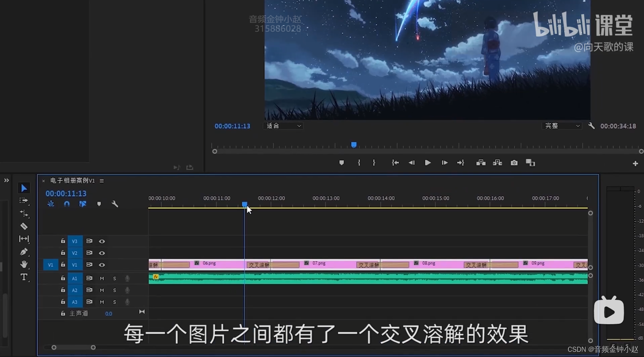Click Mark In button
Image resolution: width=644 pixels, height=357 pixels.
(359, 163)
